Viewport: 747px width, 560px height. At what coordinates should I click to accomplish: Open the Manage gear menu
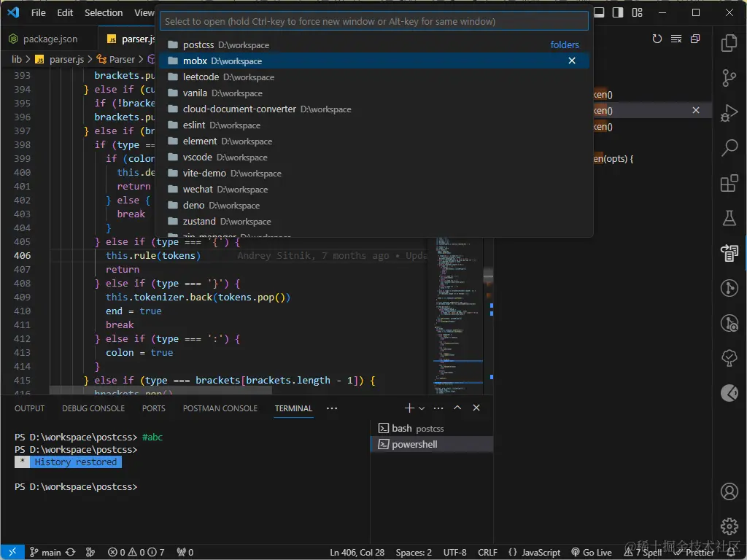pyautogui.click(x=729, y=526)
